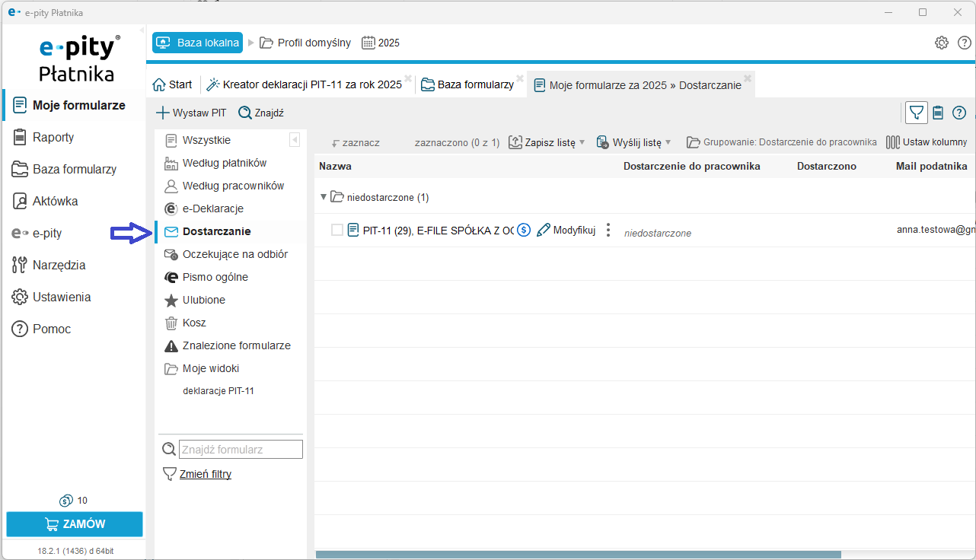Open the filter funnel icon in toolbar
The image size is (976, 560).
[x=917, y=113]
